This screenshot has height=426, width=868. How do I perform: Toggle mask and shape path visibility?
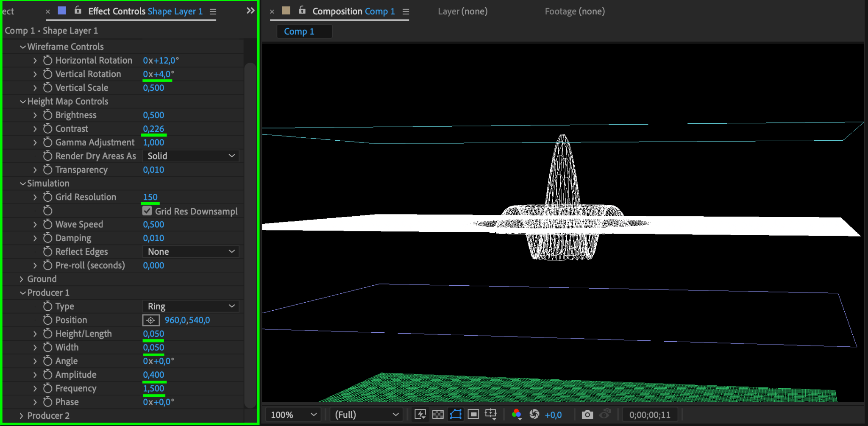(456, 415)
